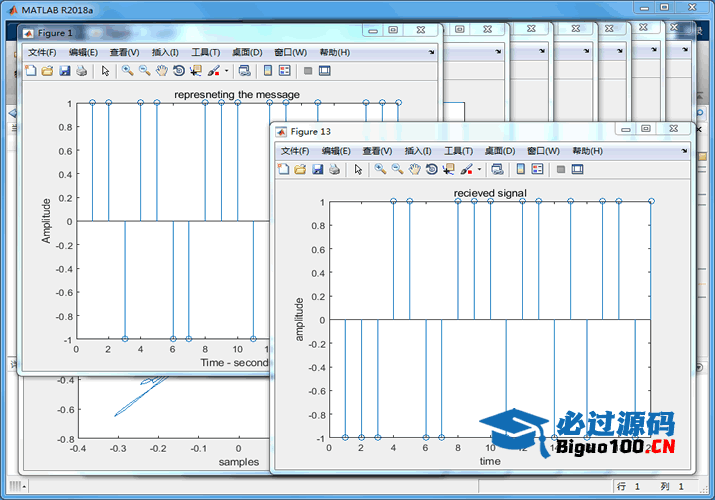
Task: Print Figure 13 using the printer icon
Action: tap(335, 169)
